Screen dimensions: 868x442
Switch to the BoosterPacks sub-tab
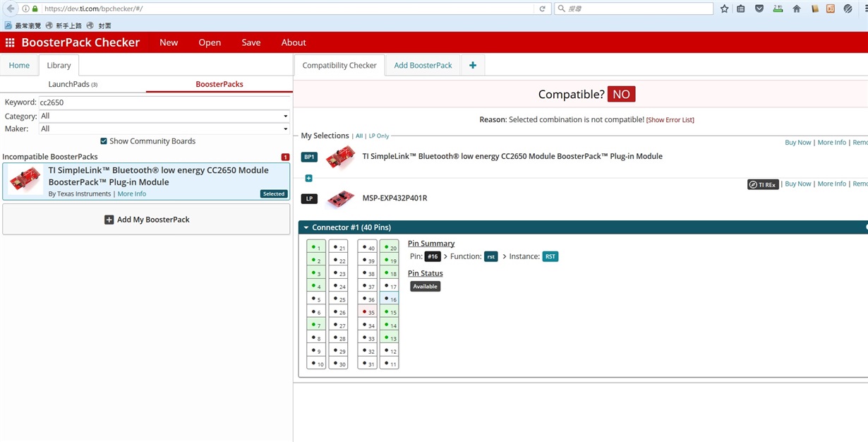219,84
